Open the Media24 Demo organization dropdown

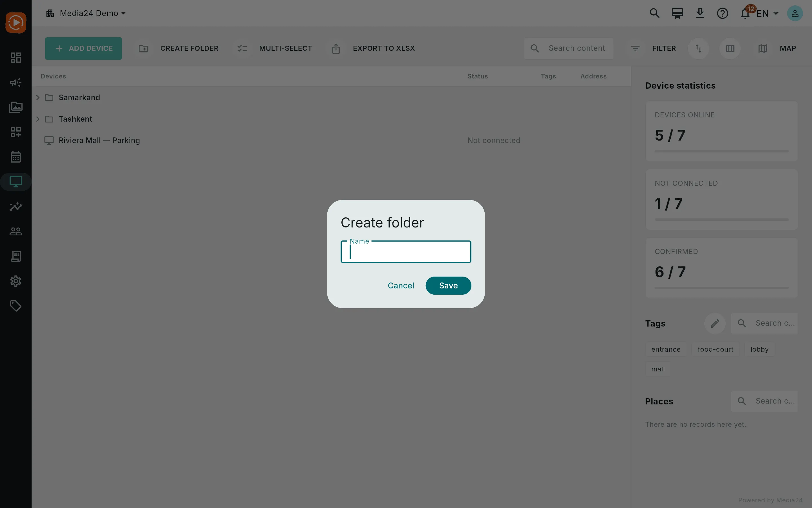point(86,14)
